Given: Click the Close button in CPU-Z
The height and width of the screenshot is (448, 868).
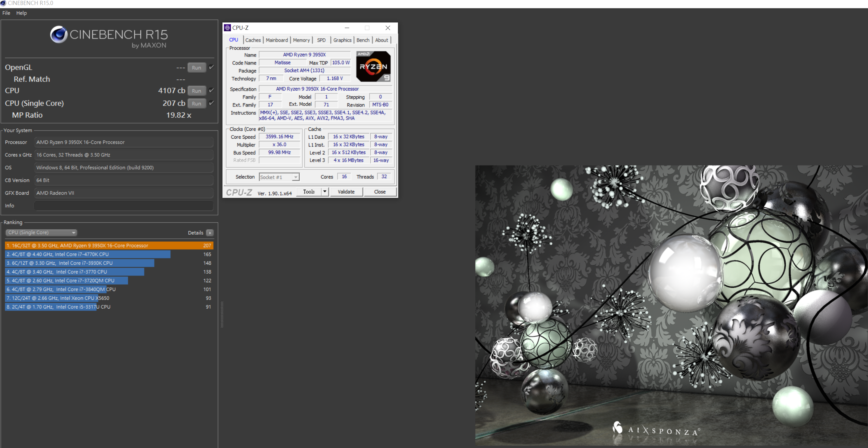Looking at the screenshot, I should coord(380,192).
